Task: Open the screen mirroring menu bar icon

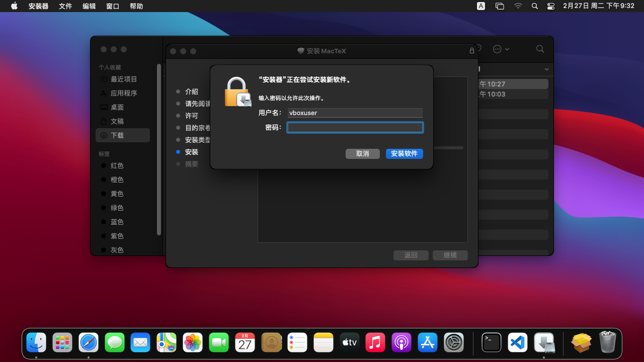Action: click(500, 6)
